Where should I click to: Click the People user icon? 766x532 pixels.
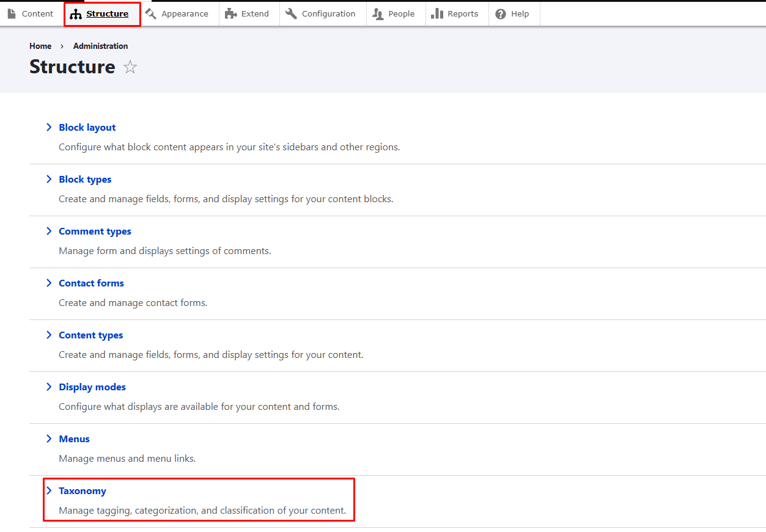(x=378, y=13)
